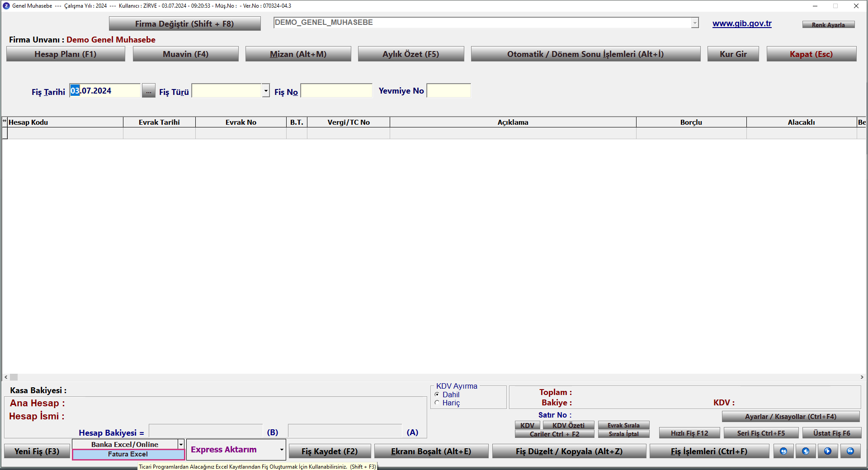
Task: Go to the first voucher record
Action: 783,451
